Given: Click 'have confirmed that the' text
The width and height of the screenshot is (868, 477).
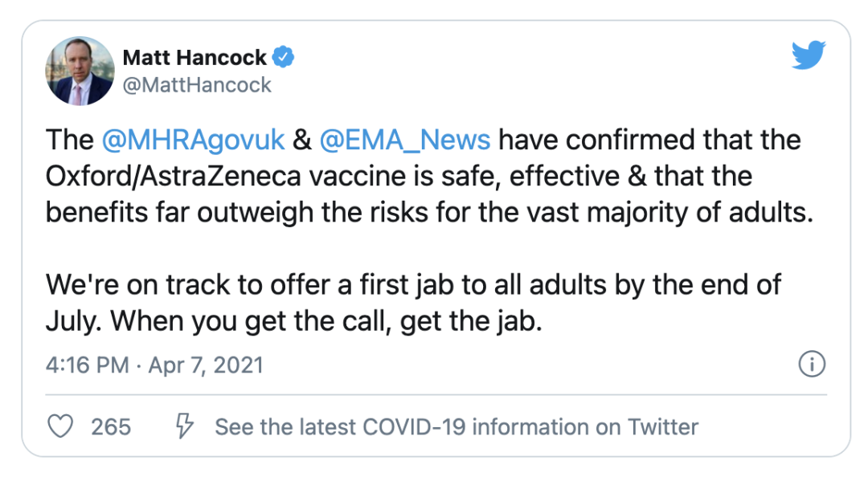Looking at the screenshot, I should pos(649,140).
